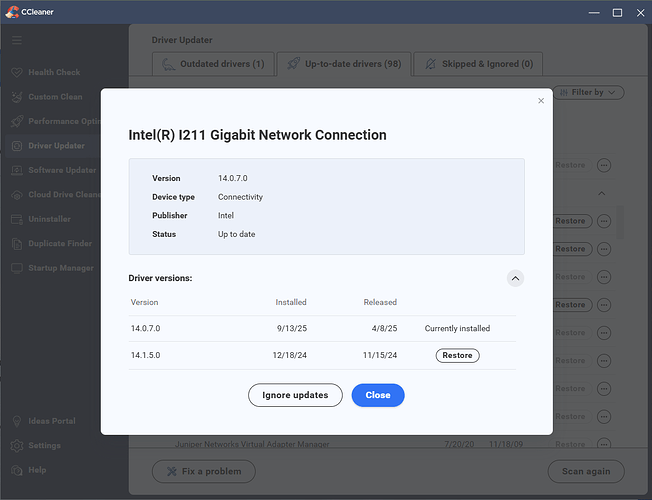The image size is (652, 500).
Task: Click Restore in Juniper Networks row
Action: point(570,443)
